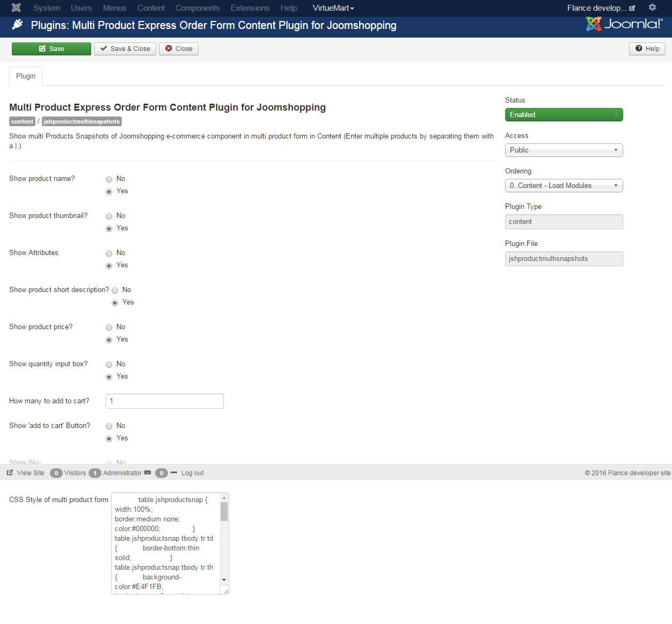Select Yes for Show quantity input box
Screen dimensions: 672x624
click(109, 377)
